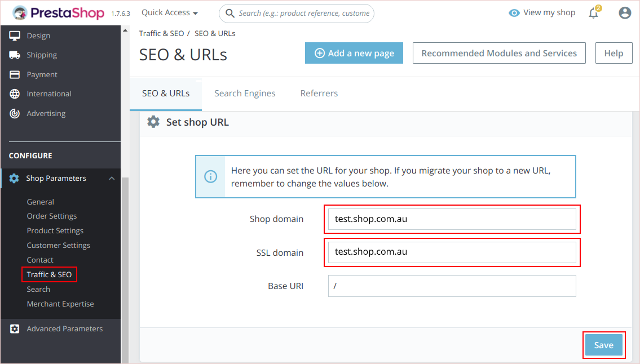Open the notifications bell
Image resolution: width=640 pixels, height=364 pixels.
(x=593, y=13)
